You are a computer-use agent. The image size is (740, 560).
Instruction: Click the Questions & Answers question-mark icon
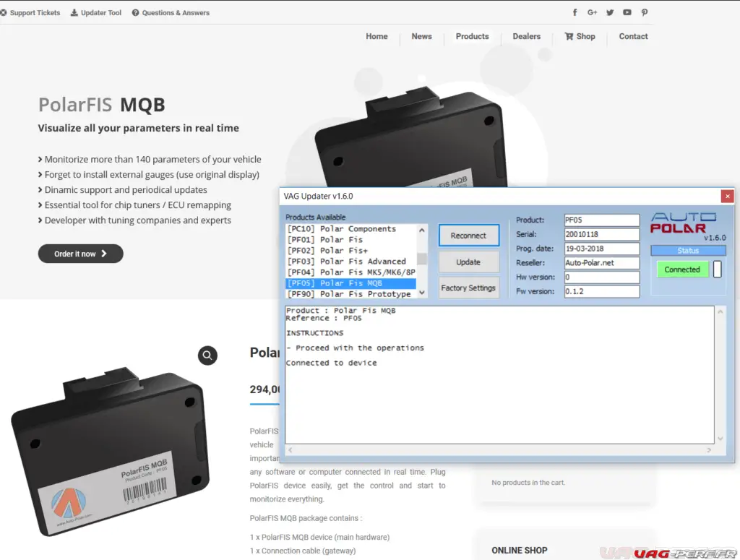[x=135, y=13]
